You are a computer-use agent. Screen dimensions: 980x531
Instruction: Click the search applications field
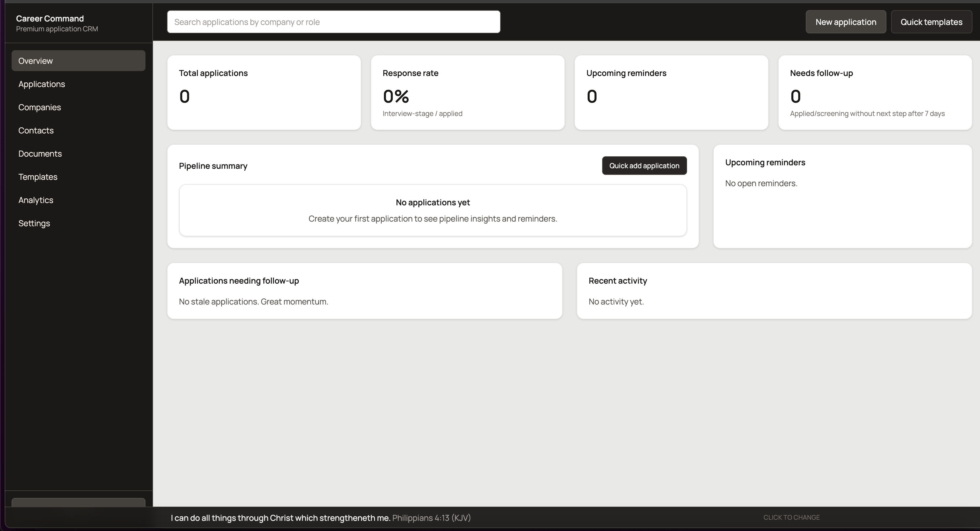[x=334, y=22]
